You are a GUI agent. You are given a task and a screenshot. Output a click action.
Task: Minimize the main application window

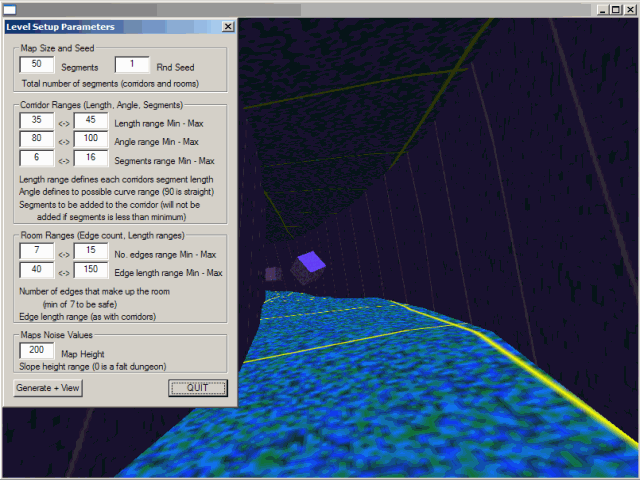(602, 10)
